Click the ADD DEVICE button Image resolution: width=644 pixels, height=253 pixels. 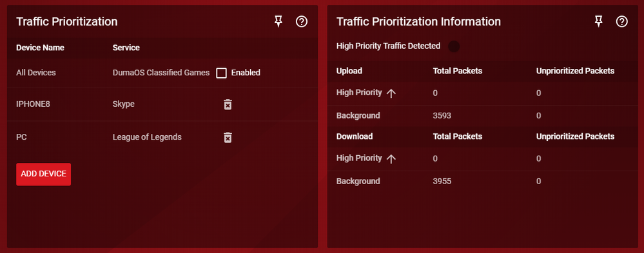44,174
